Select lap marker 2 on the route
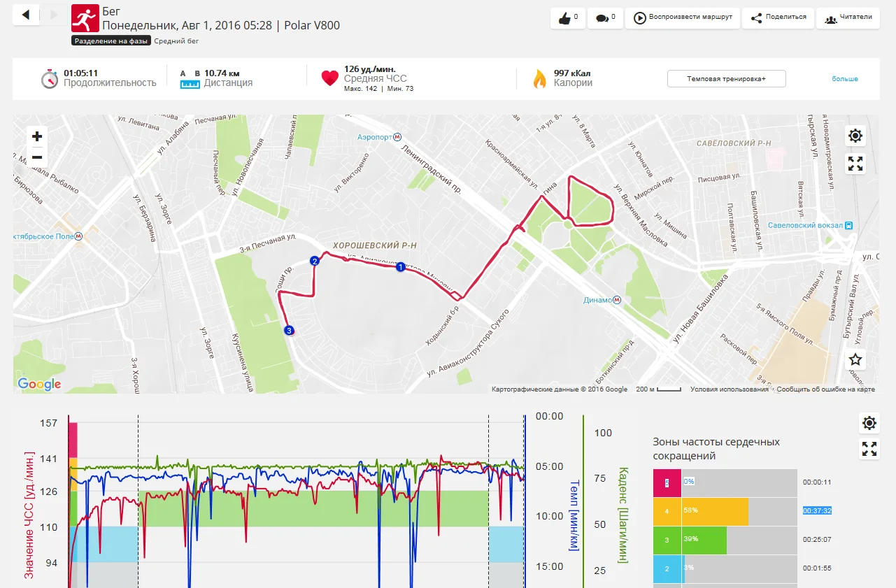Image resolution: width=896 pixels, height=588 pixels. click(x=315, y=261)
